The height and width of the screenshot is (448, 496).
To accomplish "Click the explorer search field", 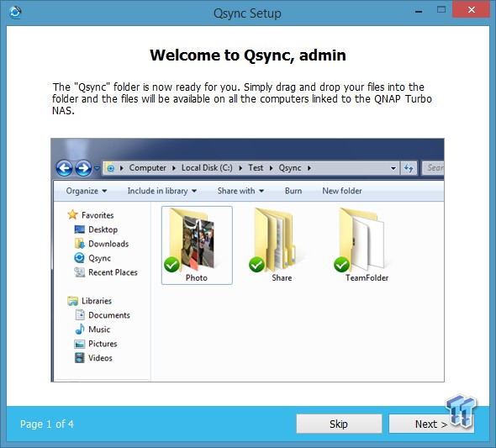I will 433,168.
